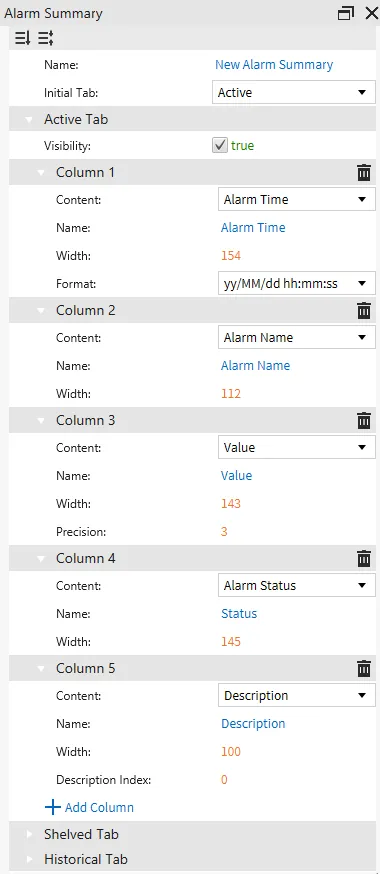Delete Column 4 via trash icon
This screenshot has height=874, width=380.
point(364,558)
